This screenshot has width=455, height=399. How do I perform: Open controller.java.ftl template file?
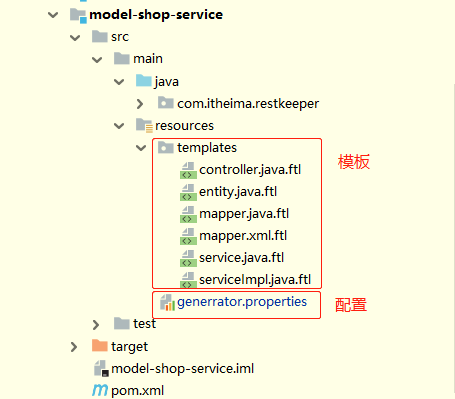coord(250,170)
